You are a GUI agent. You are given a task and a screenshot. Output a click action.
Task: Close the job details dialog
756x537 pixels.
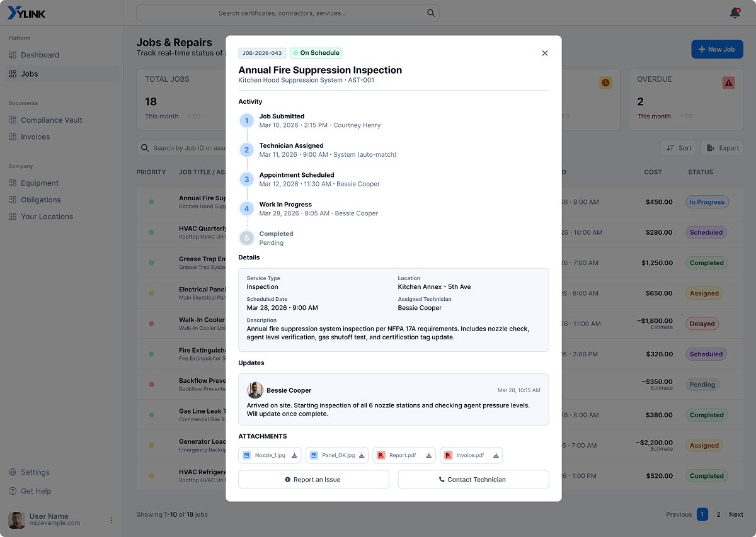545,54
